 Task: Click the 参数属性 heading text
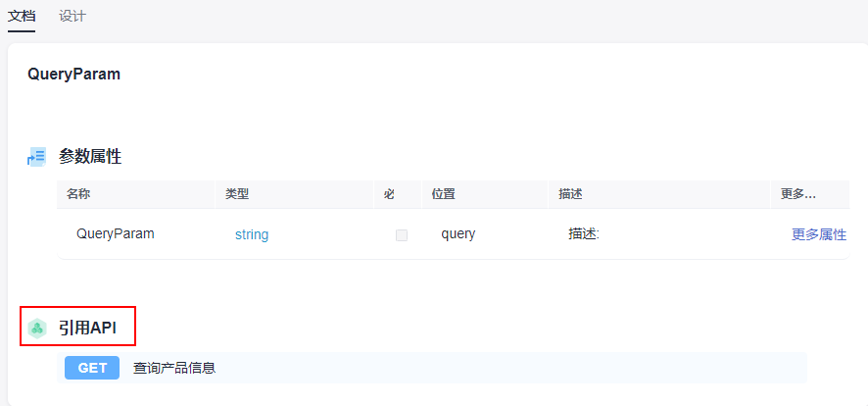90,157
